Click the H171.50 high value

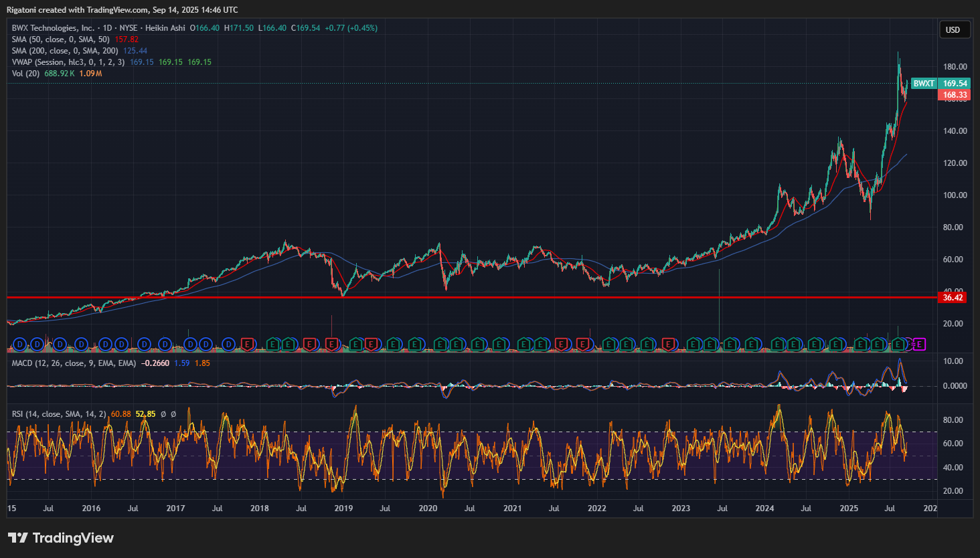(x=239, y=28)
